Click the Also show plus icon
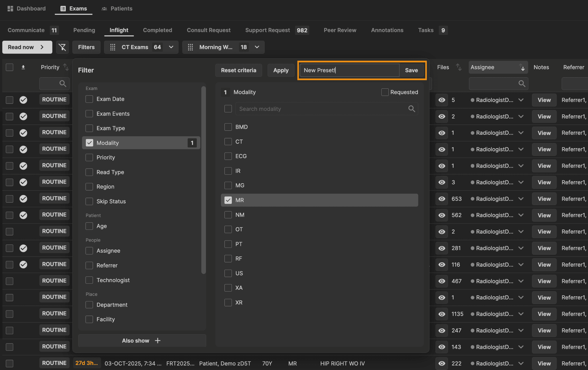This screenshot has width=588, height=370. click(x=158, y=341)
